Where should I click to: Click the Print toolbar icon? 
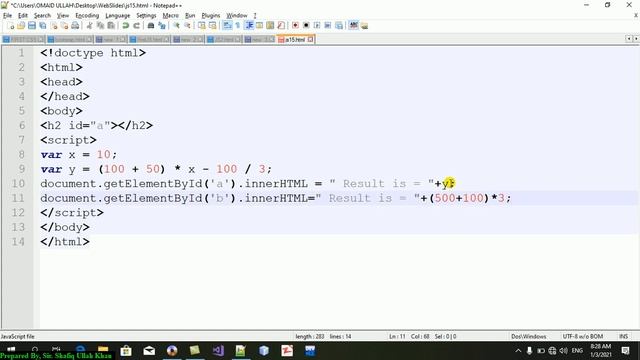(x=75, y=26)
